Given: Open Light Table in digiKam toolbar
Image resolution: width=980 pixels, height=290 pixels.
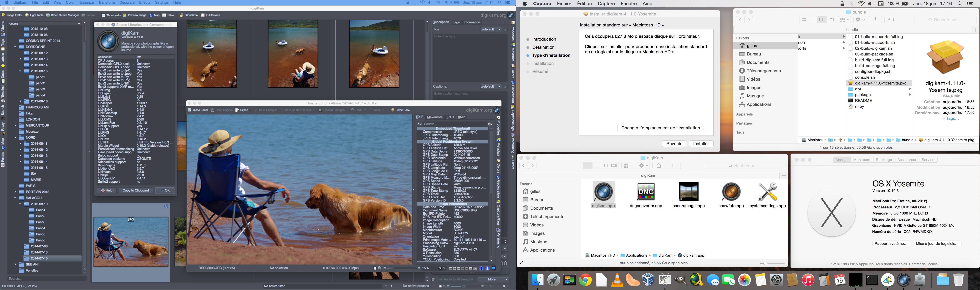Looking at the screenshot, I should [x=34, y=15].
